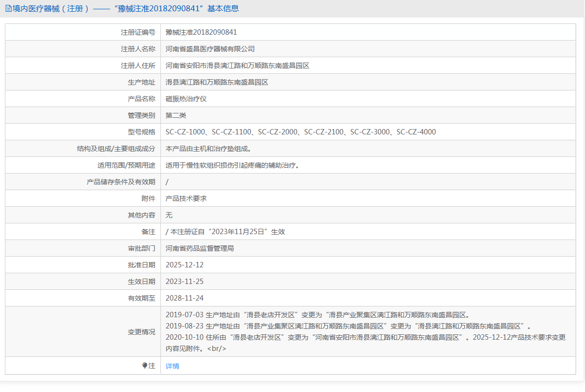Click the 型号规格 row label
Viewport: 585px width, 392px height.
click(141, 132)
